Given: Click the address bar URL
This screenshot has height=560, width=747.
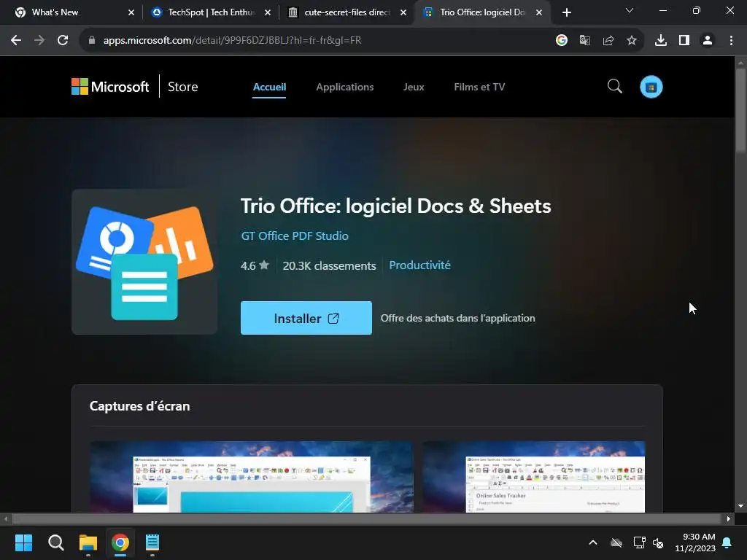Looking at the screenshot, I should pos(233,41).
